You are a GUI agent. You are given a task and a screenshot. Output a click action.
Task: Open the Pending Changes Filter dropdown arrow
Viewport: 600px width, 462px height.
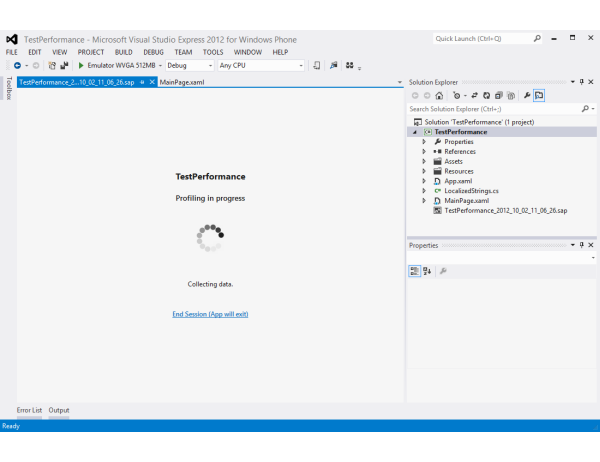pos(465,96)
